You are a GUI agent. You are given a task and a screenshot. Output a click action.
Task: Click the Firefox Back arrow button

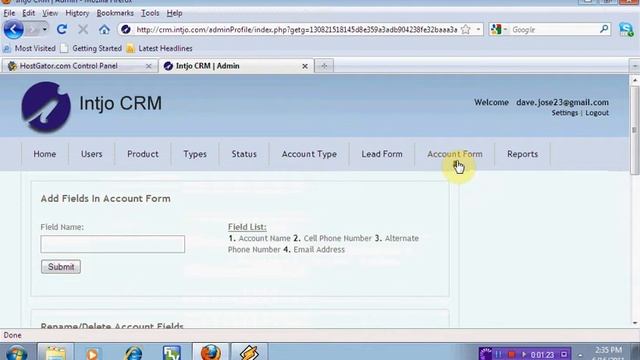click(x=13, y=29)
